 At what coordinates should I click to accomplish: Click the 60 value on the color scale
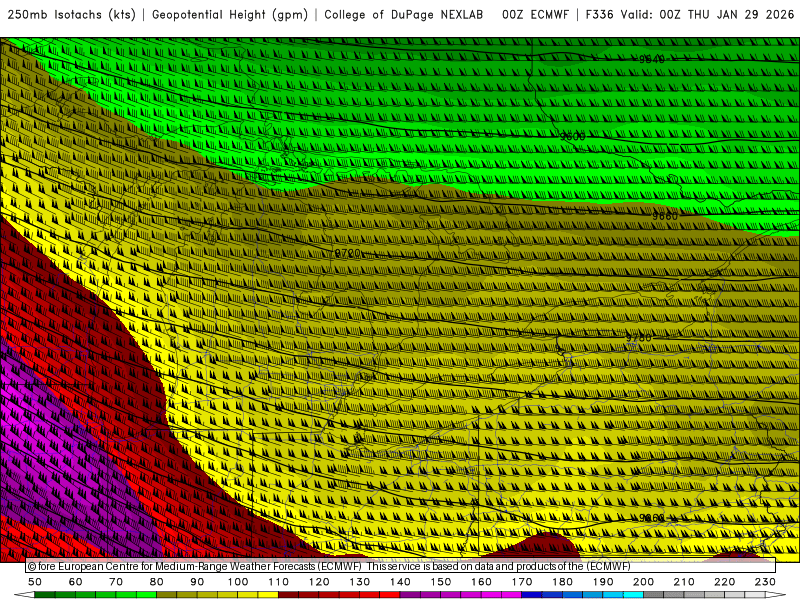click(x=76, y=582)
